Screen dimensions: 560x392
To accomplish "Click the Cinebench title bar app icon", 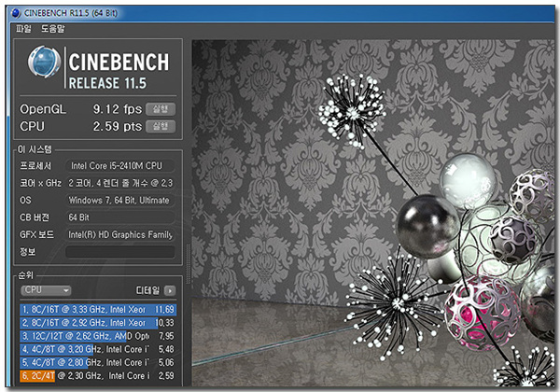I will click(x=16, y=13).
